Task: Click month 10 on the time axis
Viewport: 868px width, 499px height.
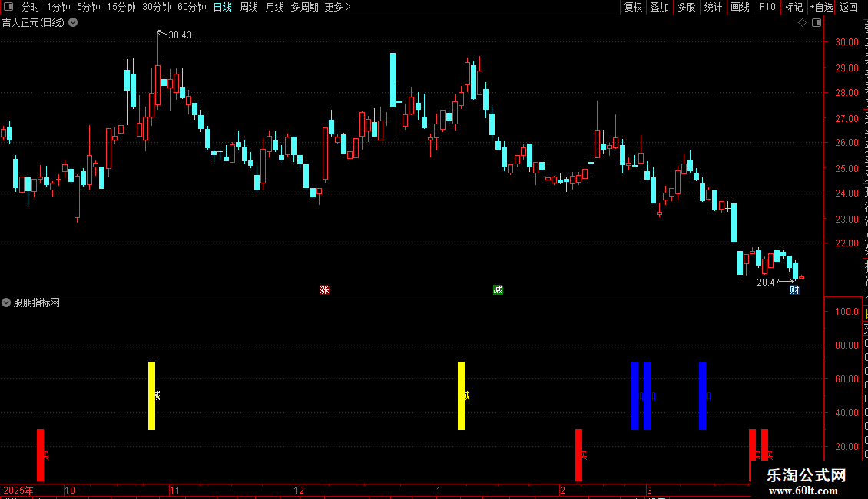Action: click(x=70, y=490)
